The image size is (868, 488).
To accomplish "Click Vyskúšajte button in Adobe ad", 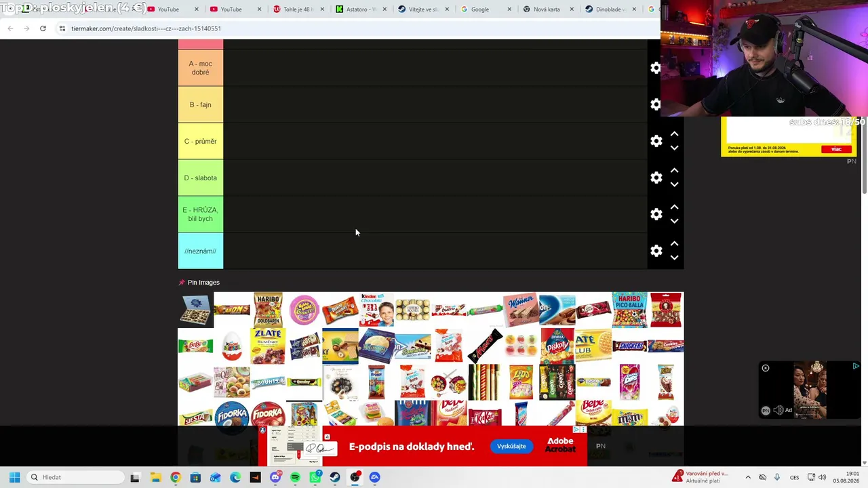I will click(x=511, y=446).
